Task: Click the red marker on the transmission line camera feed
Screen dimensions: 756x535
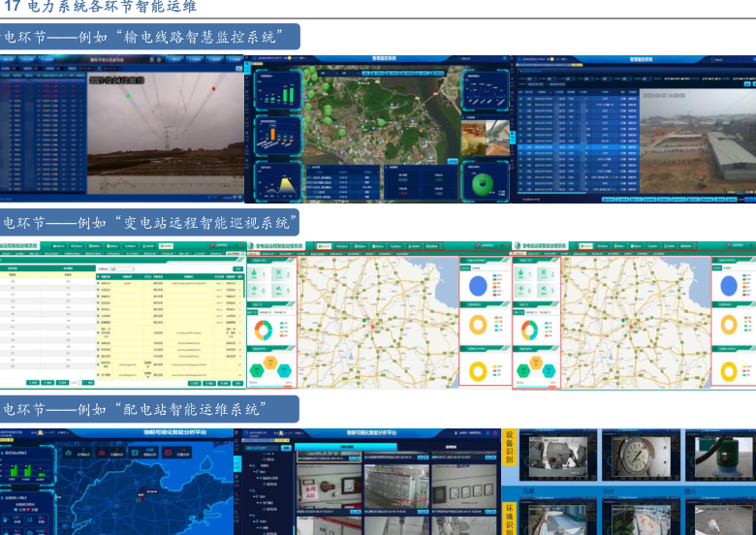Action: pyautogui.click(x=212, y=89)
